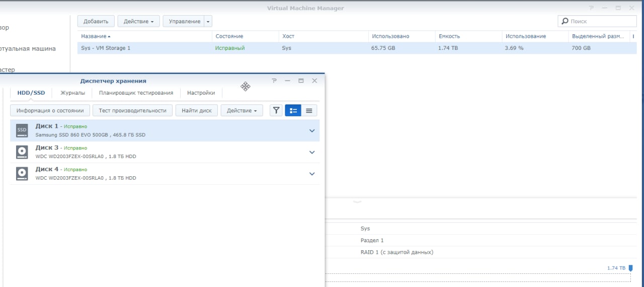Open Действие dropdown in Storage Manager
Viewport: 644px width, 287px height.
click(x=242, y=110)
